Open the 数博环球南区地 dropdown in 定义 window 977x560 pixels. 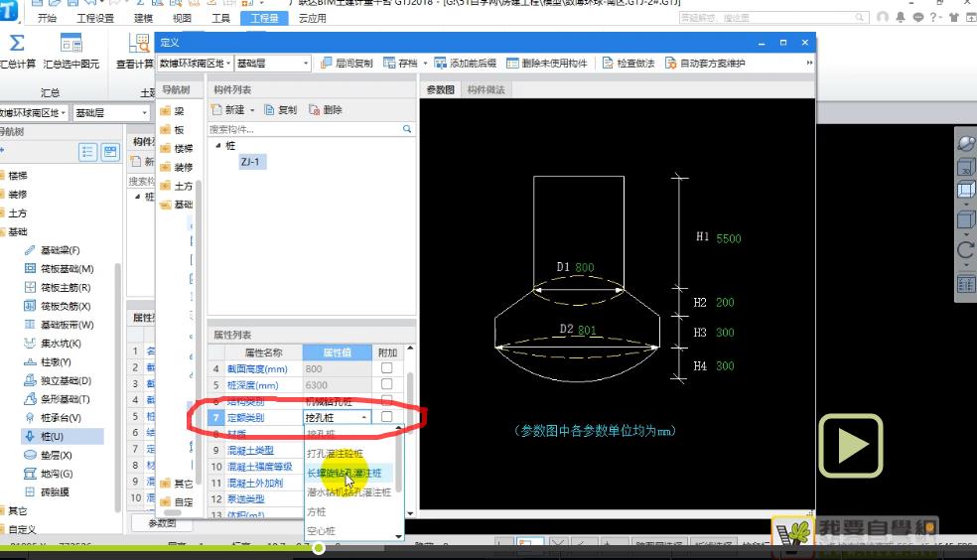tap(195, 63)
